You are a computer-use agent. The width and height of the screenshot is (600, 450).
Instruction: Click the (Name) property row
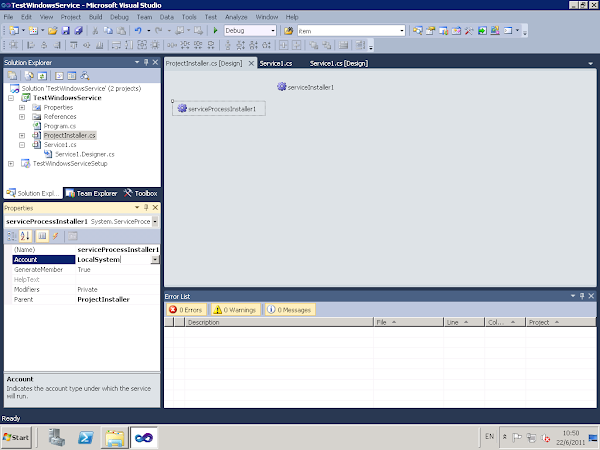point(82,249)
